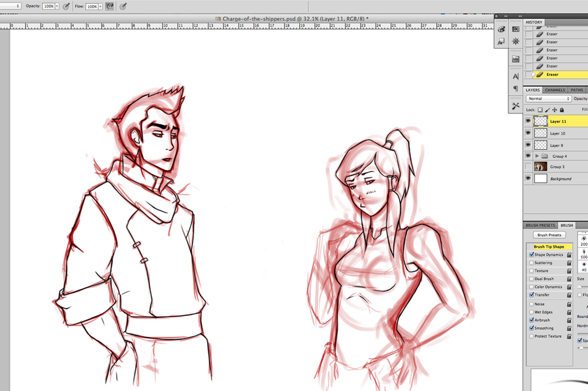Toggle the lock icon next to Transfer
Viewport: 588px width, 391px height.
coord(569,295)
